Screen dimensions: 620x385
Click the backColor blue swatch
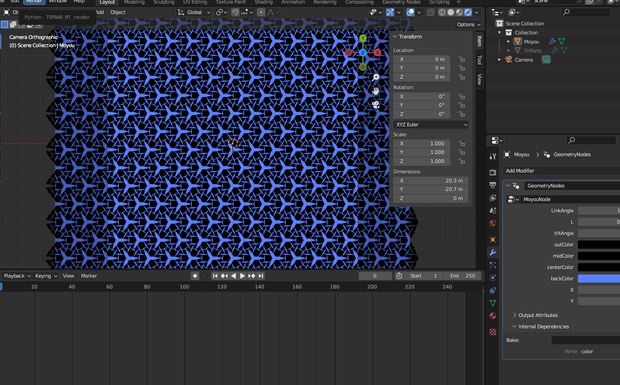pyautogui.click(x=599, y=279)
